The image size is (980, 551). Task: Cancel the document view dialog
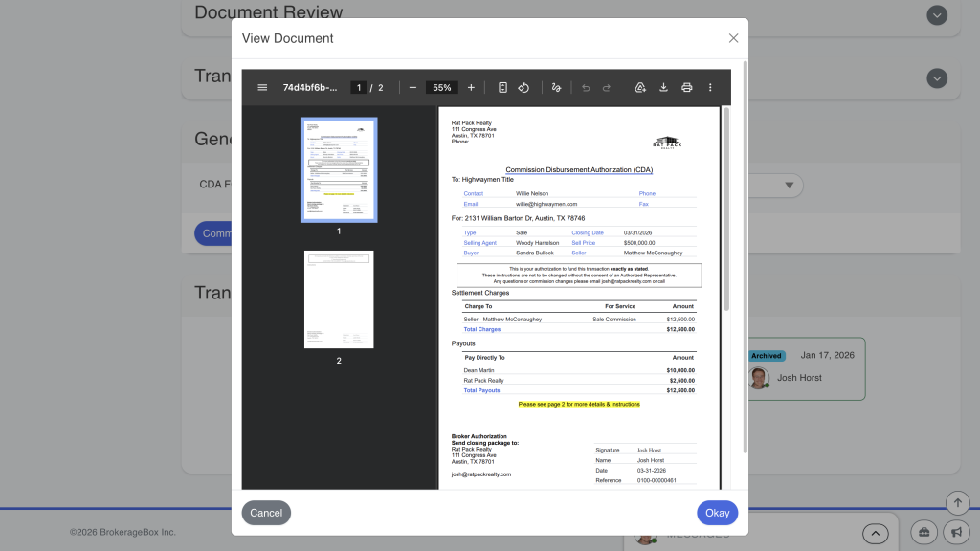265,513
